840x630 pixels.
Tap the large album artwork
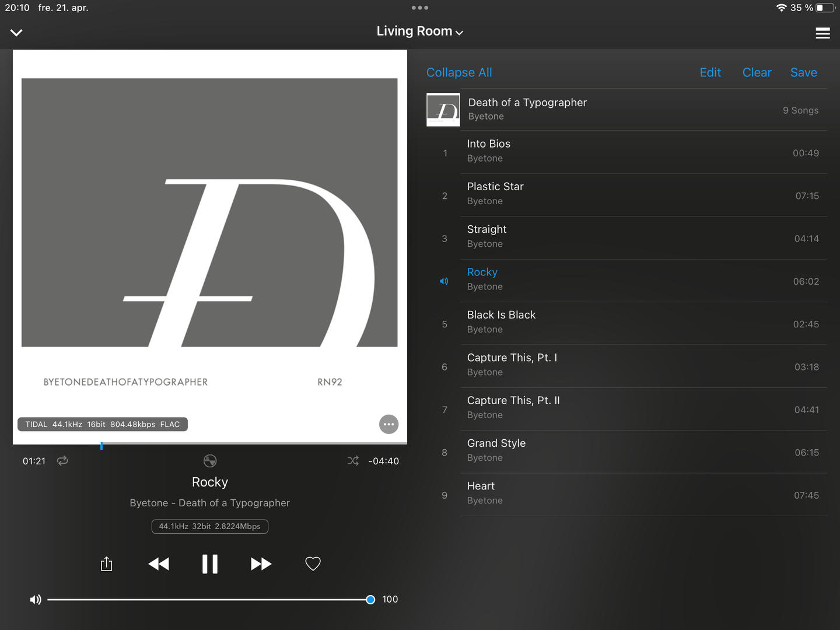210,246
